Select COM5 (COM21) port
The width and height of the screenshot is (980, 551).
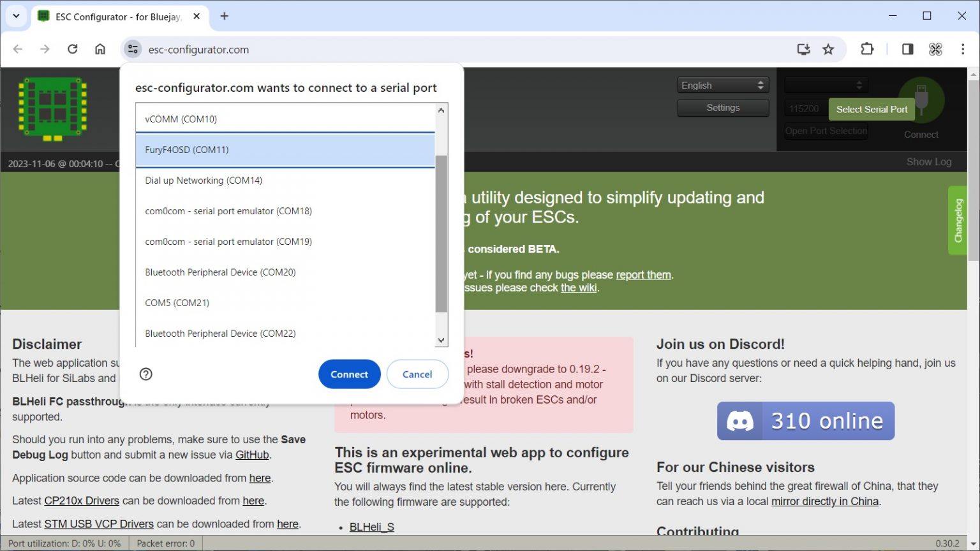pos(285,303)
